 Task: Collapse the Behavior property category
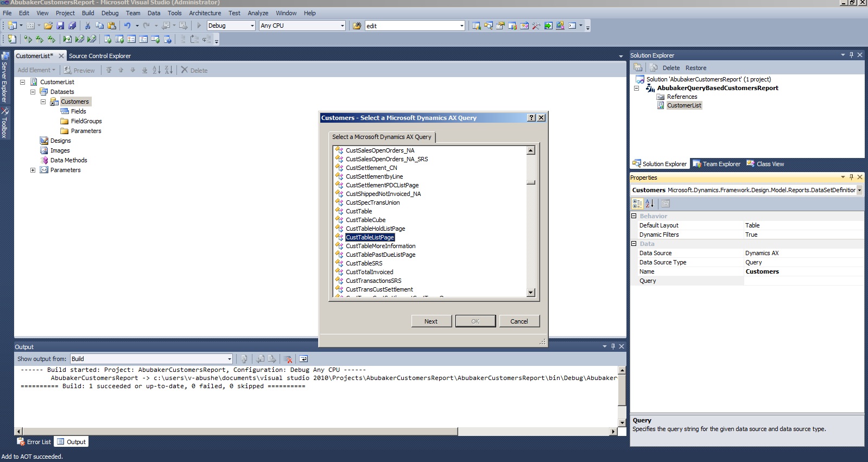[633, 216]
